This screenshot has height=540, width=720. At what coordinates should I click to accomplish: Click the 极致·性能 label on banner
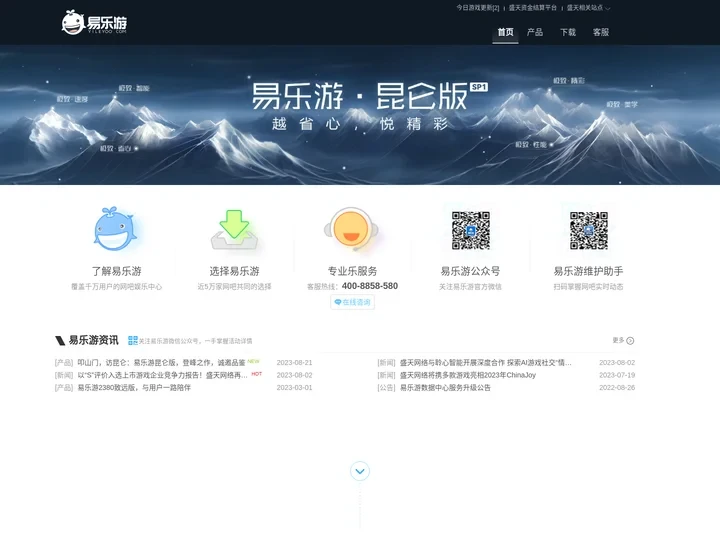(x=531, y=145)
